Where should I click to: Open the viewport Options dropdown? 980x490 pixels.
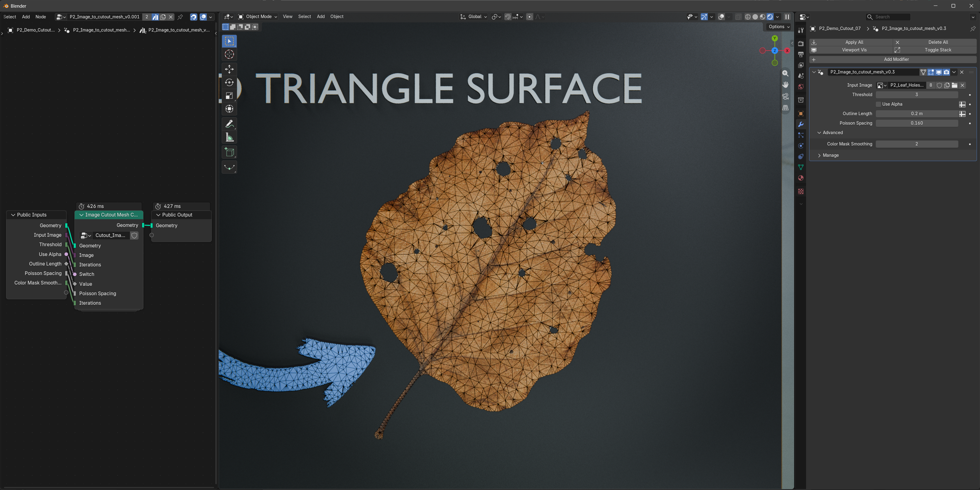click(779, 27)
